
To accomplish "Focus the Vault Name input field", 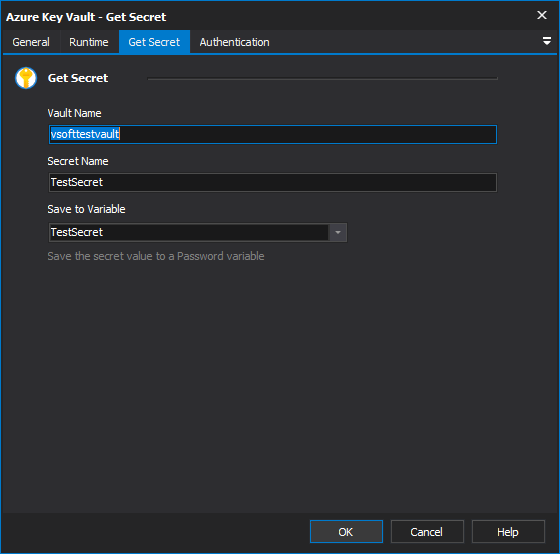I will [272, 134].
